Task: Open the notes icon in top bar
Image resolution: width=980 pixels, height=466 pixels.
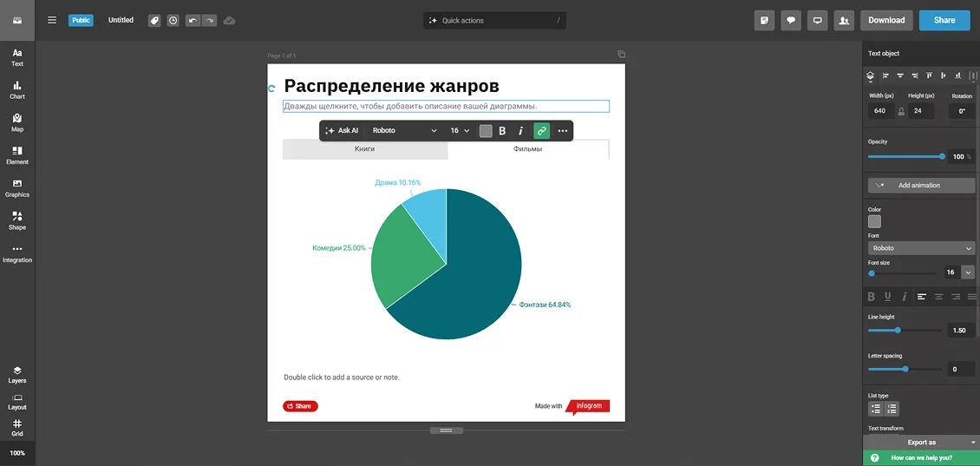Action: click(764, 20)
